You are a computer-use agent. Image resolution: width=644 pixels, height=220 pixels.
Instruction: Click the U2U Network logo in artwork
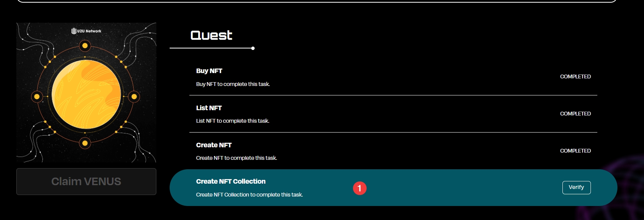pos(86,31)
